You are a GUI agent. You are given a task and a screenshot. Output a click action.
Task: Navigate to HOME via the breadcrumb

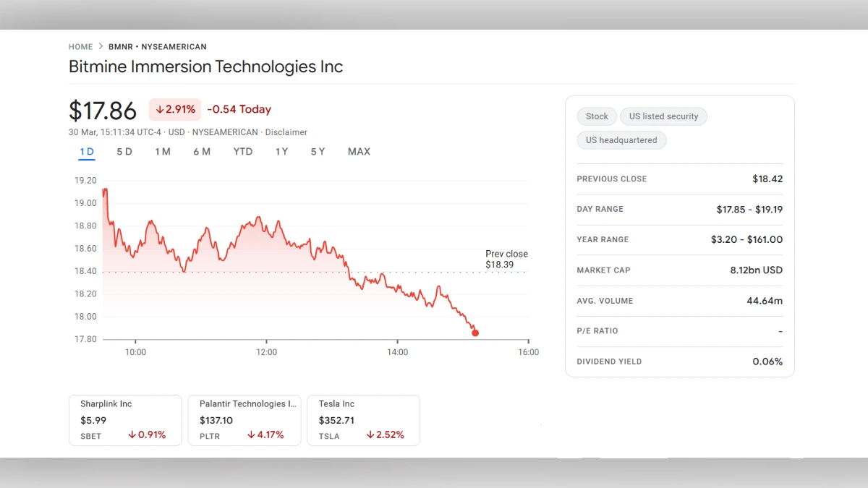(80, 46)
